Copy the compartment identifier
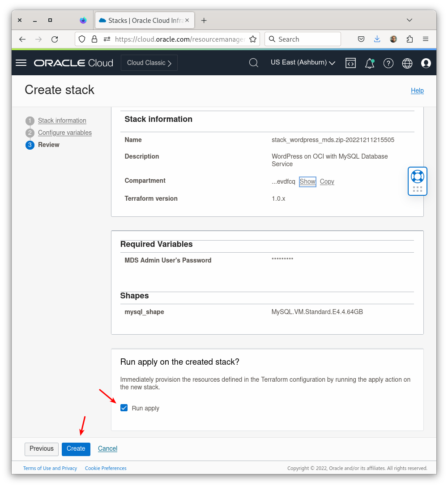Image resolution: width=448 pixels, height=487 pixels. (327, 181)
